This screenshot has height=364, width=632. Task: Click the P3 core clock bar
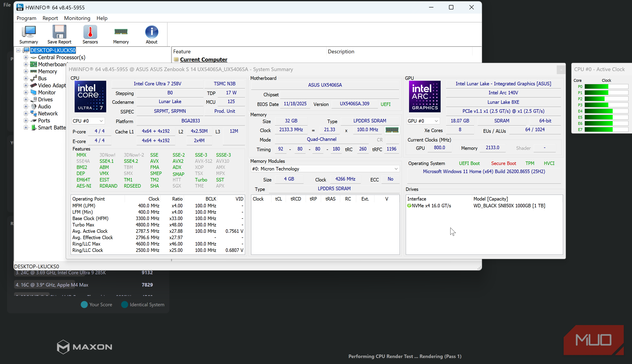(x=606, y=105)
